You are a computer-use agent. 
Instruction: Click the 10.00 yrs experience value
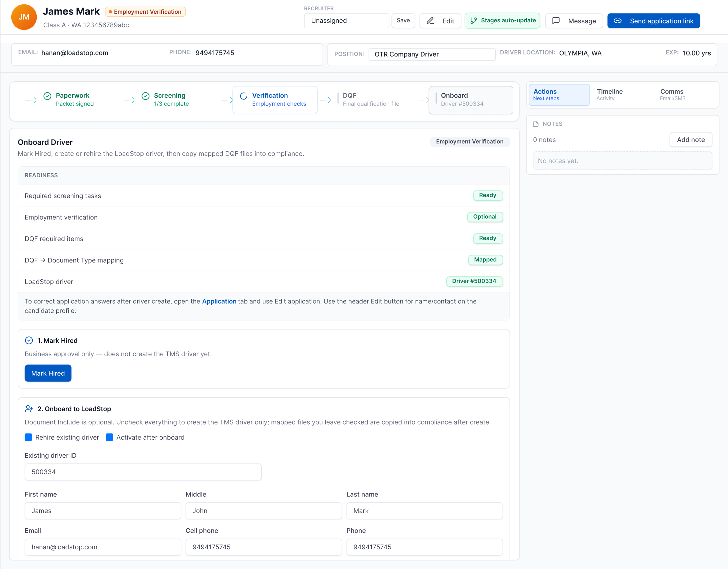(x=697, y=53)
